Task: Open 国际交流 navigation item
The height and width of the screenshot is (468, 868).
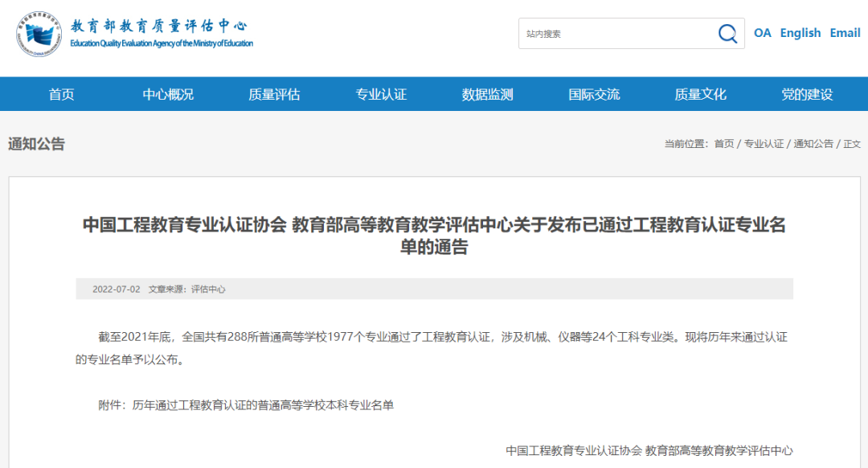Action: tap(594, 94)
